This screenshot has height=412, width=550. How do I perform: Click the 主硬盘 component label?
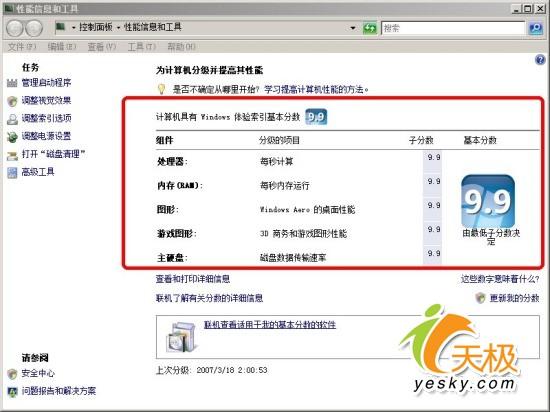(172, 258)
